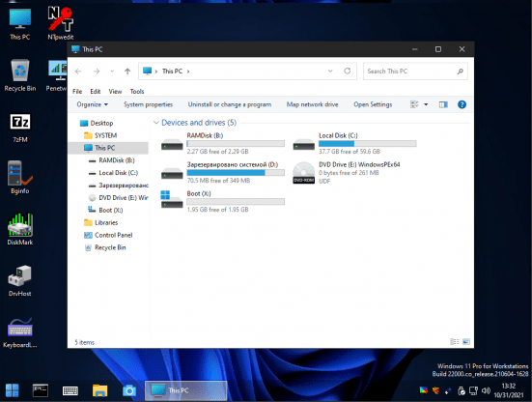Select the DiskMark desktop icon
The width and height of the screenshot is (532, 402).
coord(20,229)
